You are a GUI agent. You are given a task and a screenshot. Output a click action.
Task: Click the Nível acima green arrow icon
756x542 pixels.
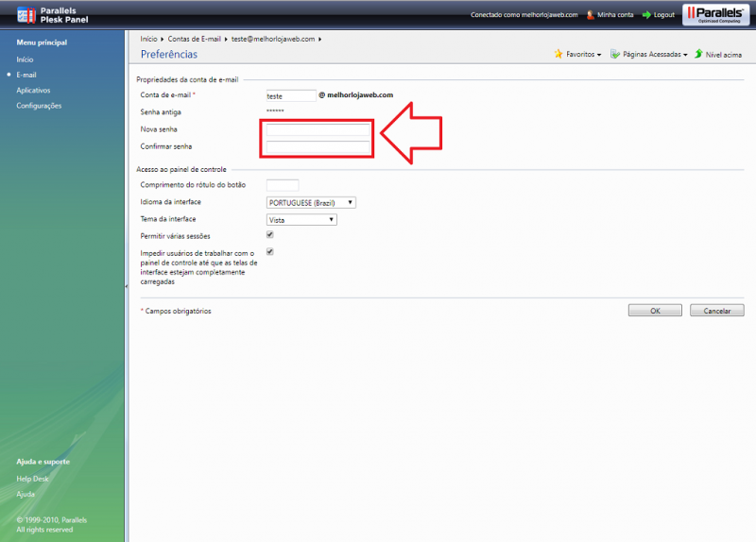[x=698, y=54]
